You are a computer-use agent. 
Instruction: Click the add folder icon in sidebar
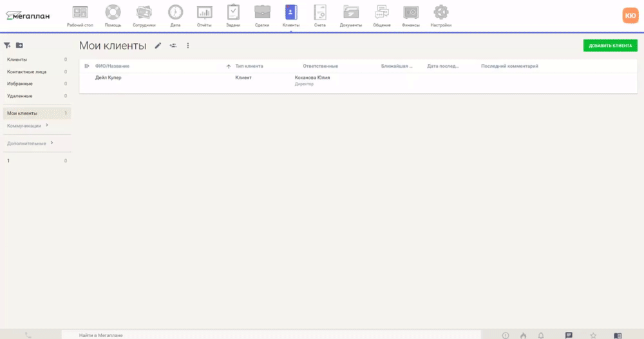pos(19,45)
